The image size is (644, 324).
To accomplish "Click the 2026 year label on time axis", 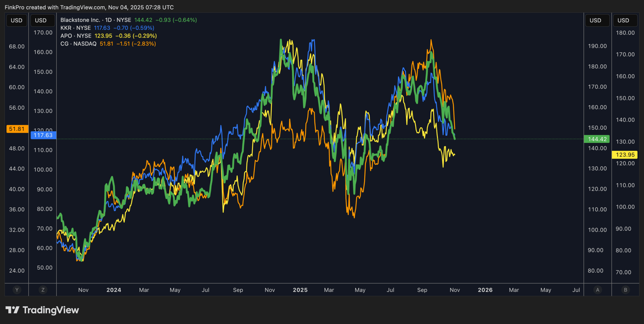I will click(485, 290).
